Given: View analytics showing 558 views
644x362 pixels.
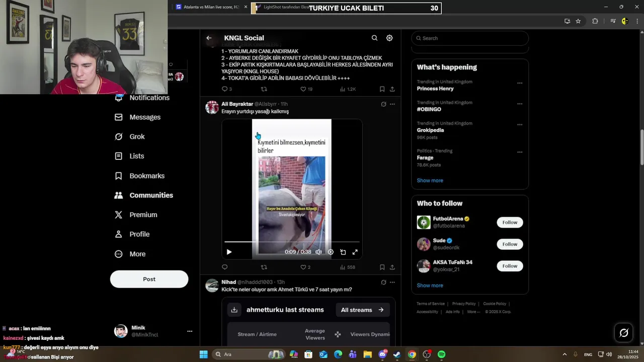Looking at the screenshot, I should coord(348,267).
